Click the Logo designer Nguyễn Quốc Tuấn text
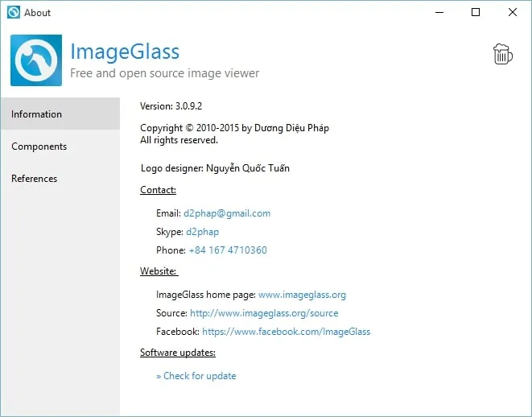Image resolution: width=532 pixels, height=417 pixels. coord(215,168)
